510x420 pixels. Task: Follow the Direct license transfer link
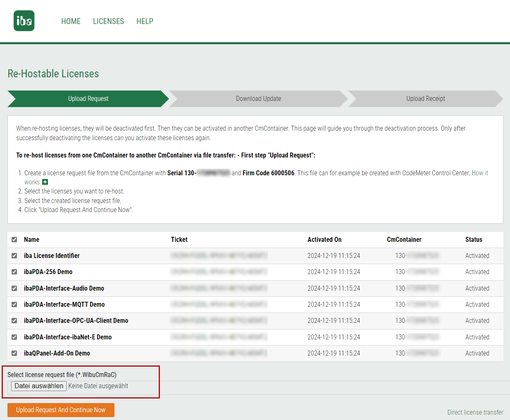tap(475, 413)
